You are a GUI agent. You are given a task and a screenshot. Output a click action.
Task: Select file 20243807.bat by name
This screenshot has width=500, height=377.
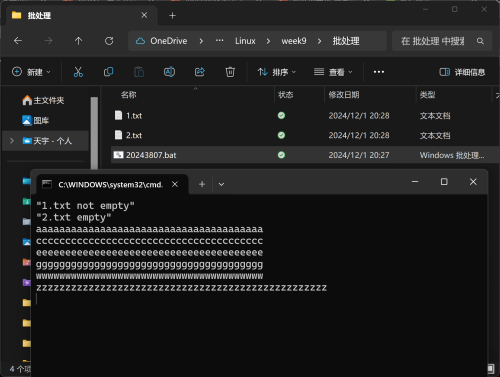pyautogui.click(x=151, y=155)
